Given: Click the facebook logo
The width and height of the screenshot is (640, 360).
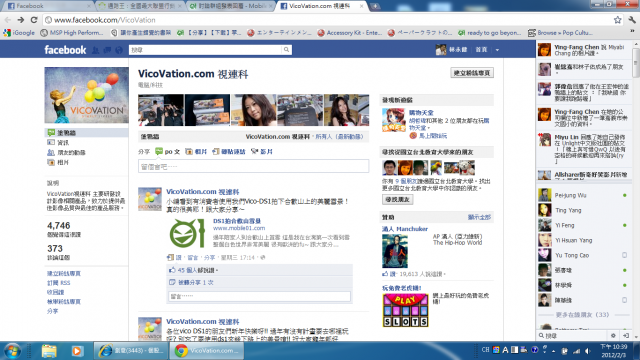Looking at the screenshot, I should pyautogui.click(x=65, y=50).
